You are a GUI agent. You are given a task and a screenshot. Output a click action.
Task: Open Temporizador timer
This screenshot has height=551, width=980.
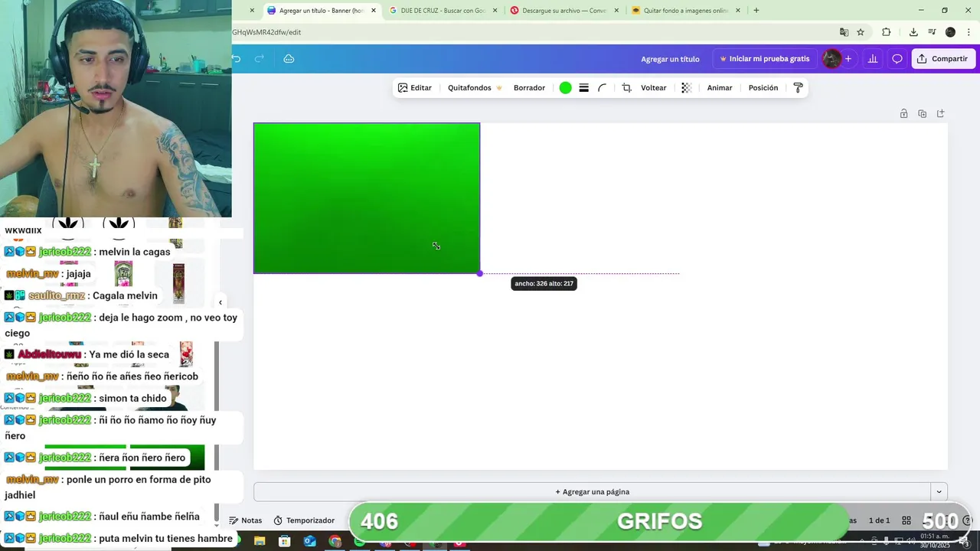[304, 520]
